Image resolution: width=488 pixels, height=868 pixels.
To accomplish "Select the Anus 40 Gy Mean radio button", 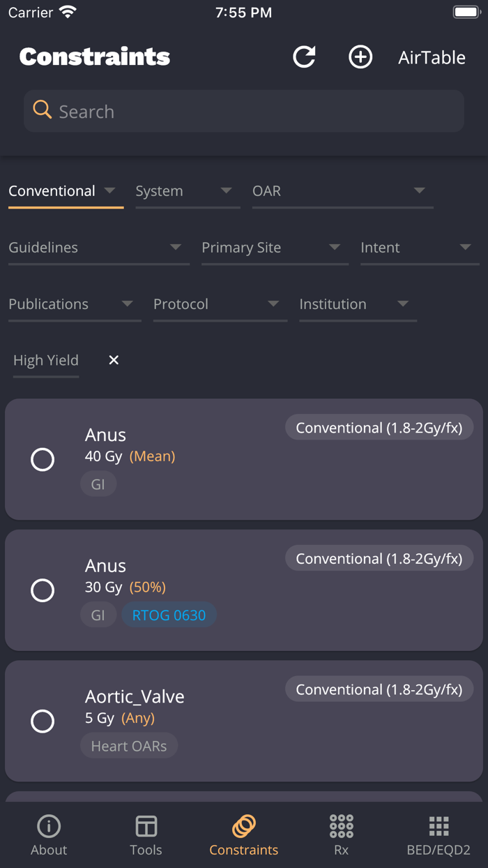I will (43, 459).
